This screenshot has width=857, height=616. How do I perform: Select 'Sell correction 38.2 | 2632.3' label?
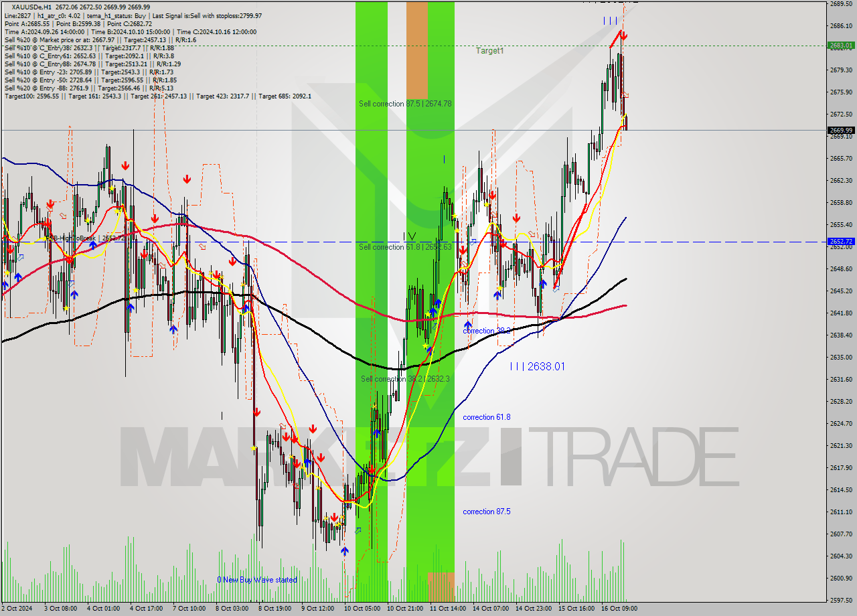click(406, 379)
